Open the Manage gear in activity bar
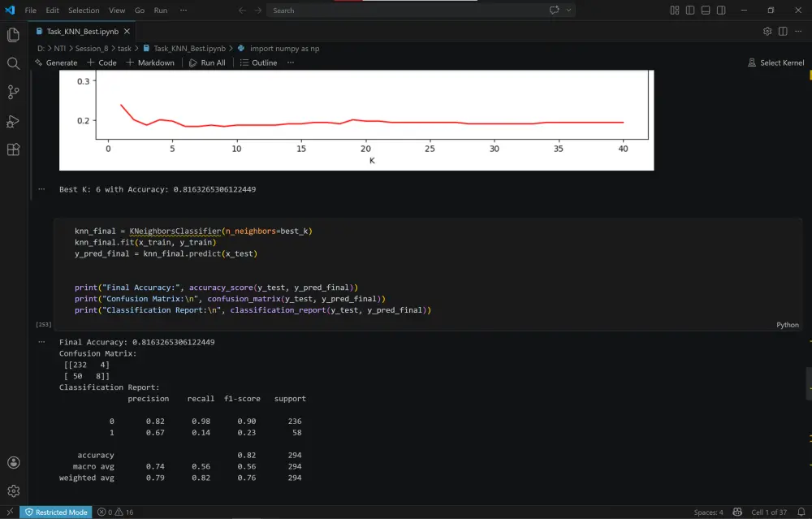The width and height of the screenshot is (812, 519). pyautogui.click(x=14, y=491)
